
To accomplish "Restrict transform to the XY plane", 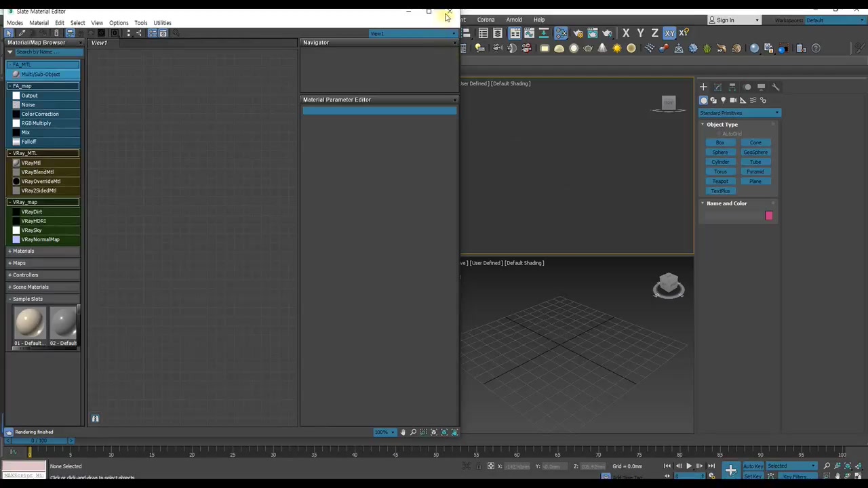I will [669, 33].
